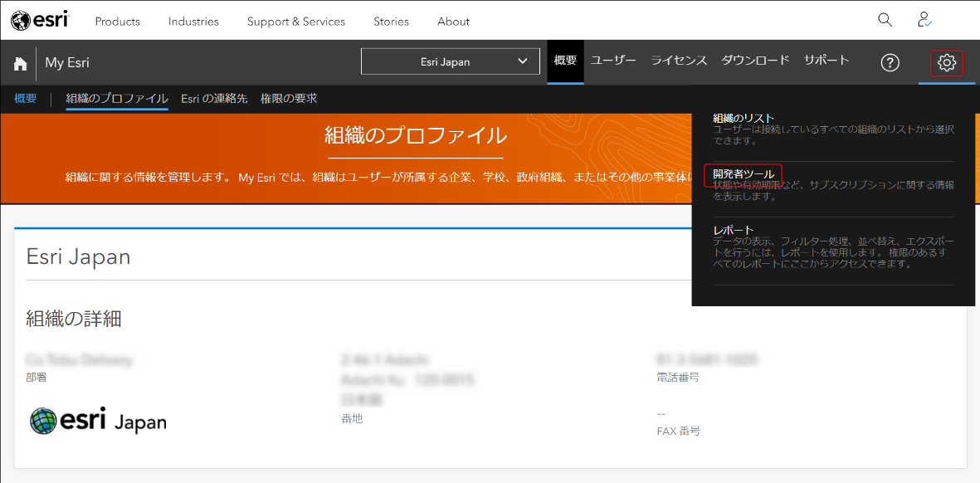Click the 組織のプロファイル banner title
Image resolution: width=980 pixels, height=483 pixels.
416,135
